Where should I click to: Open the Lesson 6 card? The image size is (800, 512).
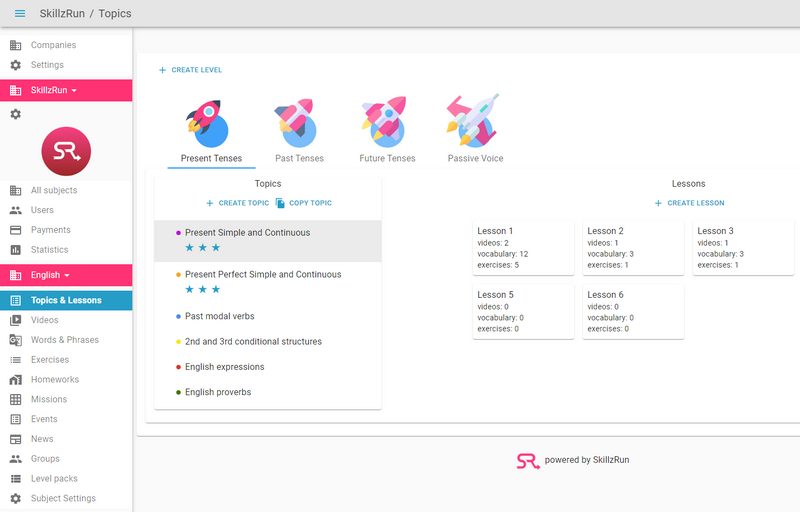click(633, 312)
